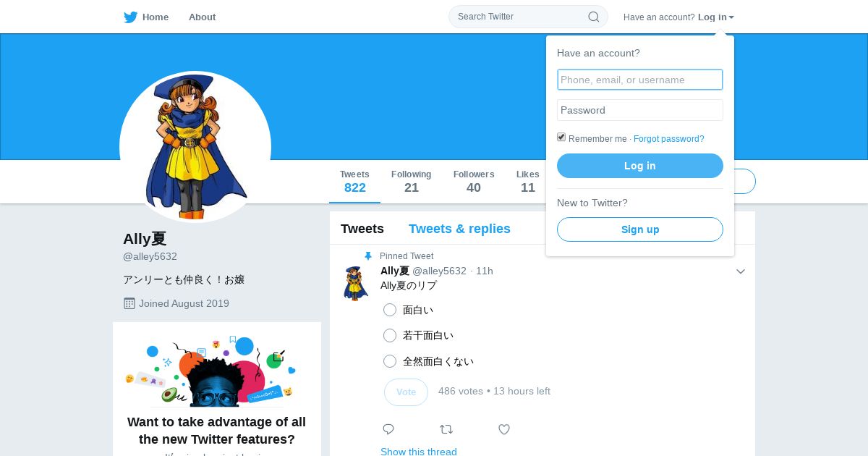
Task: Open the Show this thread link
Action: click(x=419, y=452)
